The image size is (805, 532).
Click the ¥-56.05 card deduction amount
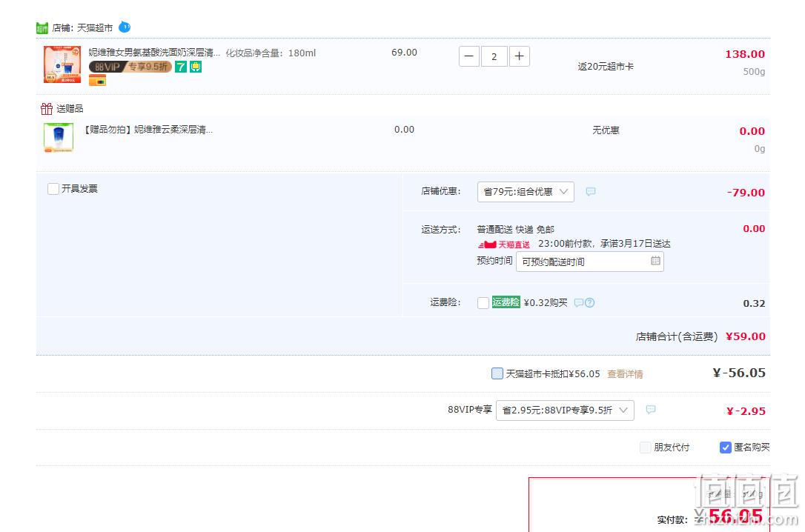[x=739, y=373]
